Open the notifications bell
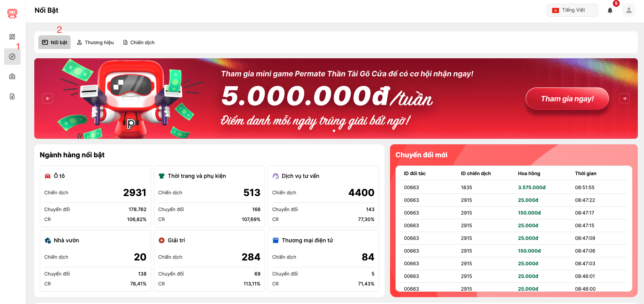This screenshot has width=644, height=304. tap(610, 10)
